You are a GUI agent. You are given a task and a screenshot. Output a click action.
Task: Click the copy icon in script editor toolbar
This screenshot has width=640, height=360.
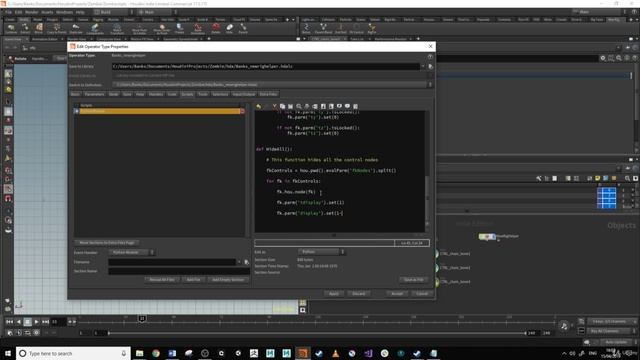282,106
